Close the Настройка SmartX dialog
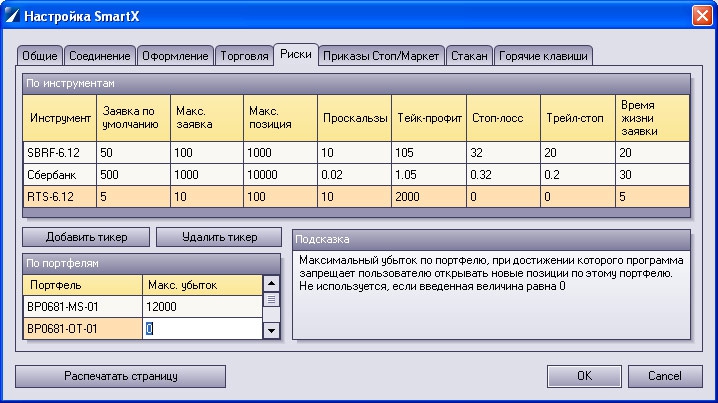The height and width of the screenshot is (403, 718). (x=701, y=16)
